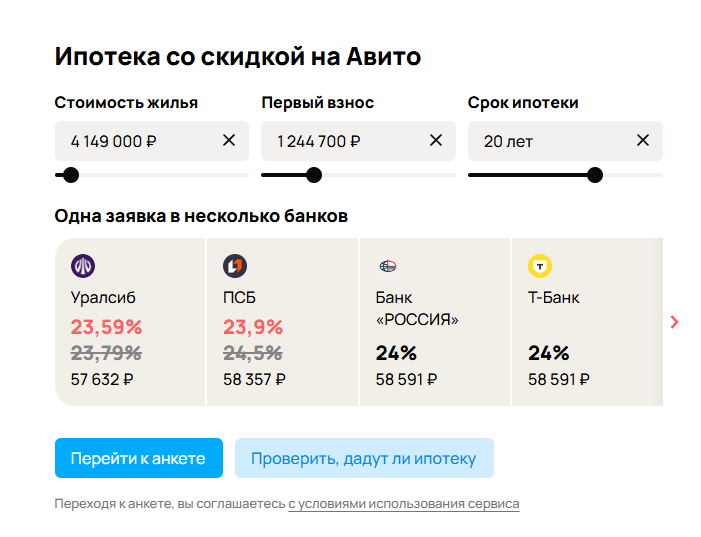Open the условиями использования сервиса link
Image resolution: width=701 pixels, height=537 pixels.
tap(404, 504)
